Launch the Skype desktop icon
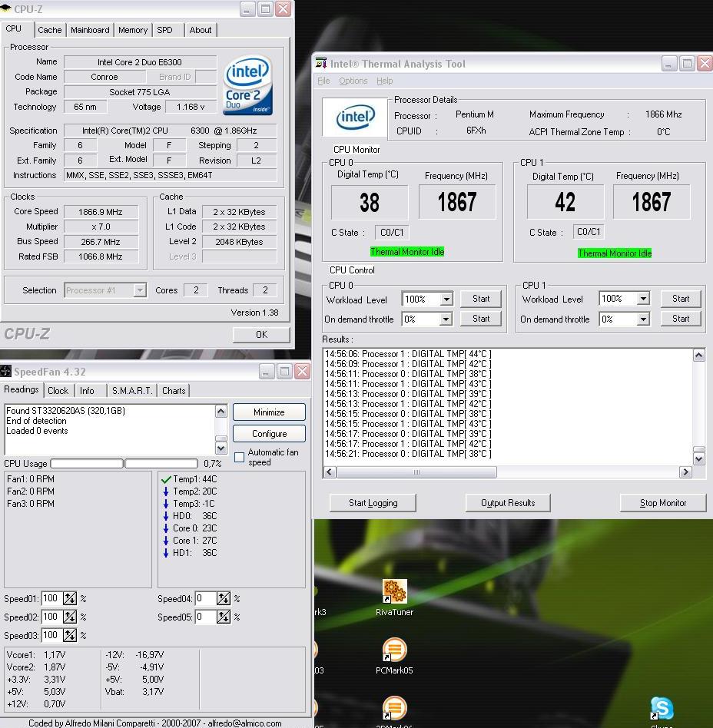Image resolution: width=713 pixels, height=728 pixels. [x=662, y=711]
